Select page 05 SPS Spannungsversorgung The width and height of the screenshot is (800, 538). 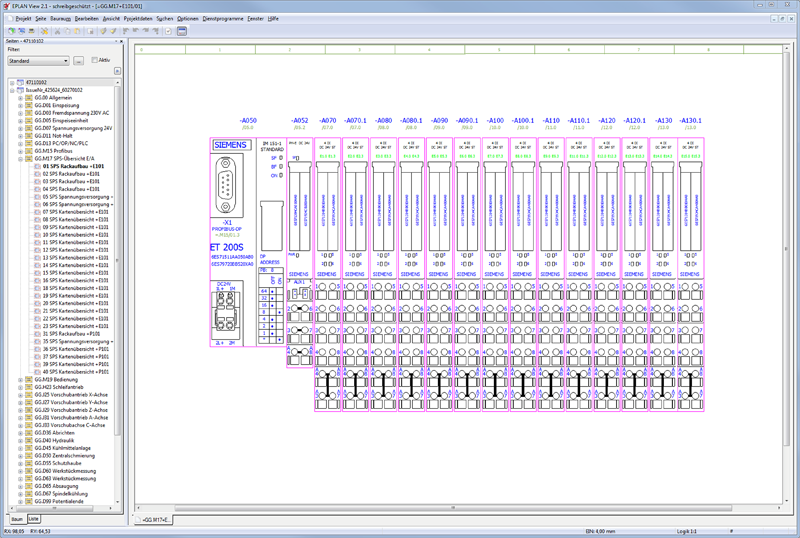77,197
